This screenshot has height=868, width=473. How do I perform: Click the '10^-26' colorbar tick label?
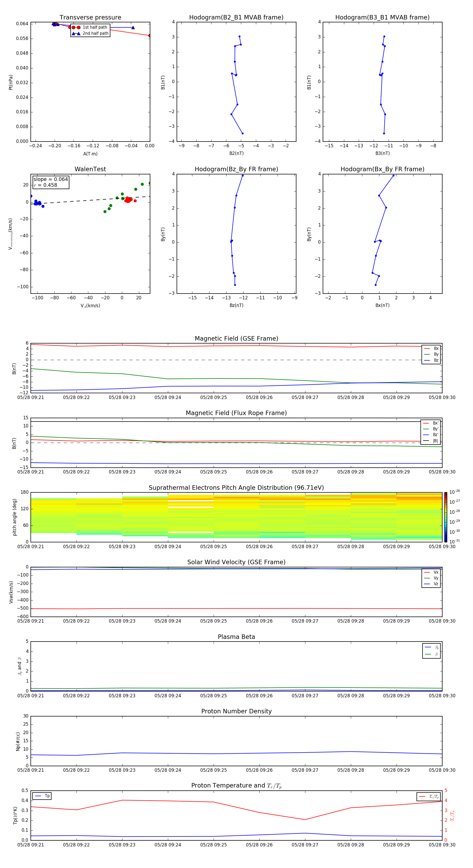(455, 492)
